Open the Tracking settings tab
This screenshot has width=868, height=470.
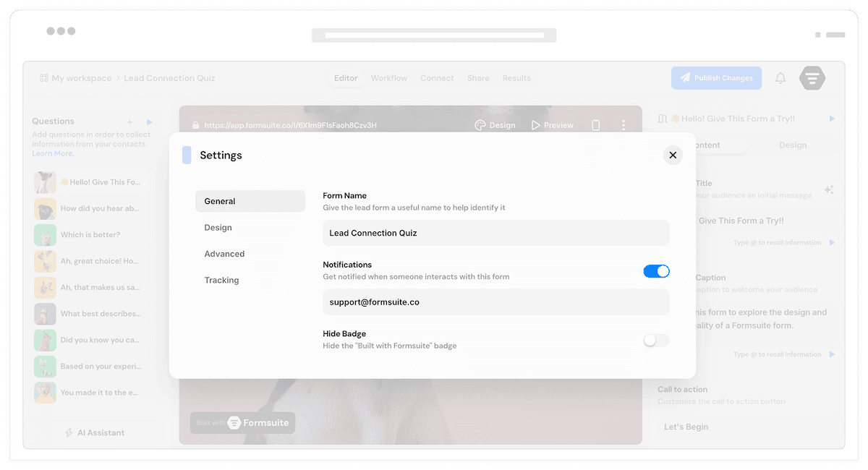[x=221, y=280]
